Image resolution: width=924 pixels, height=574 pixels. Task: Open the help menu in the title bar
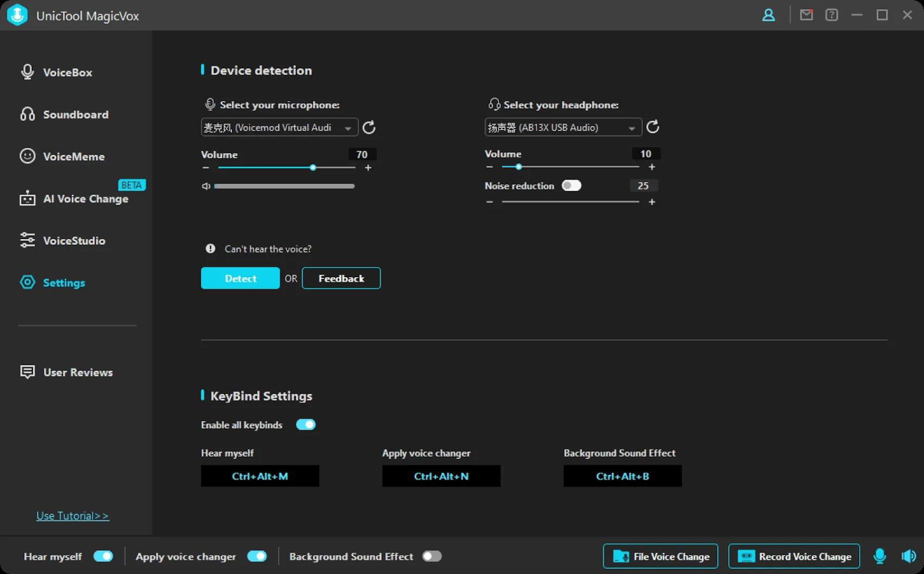(832, 15)
